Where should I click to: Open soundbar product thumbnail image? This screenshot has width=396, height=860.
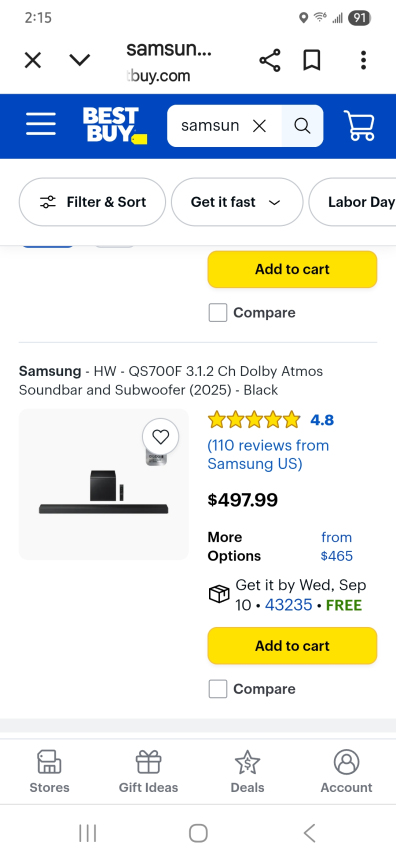click(x=104, y=485)
